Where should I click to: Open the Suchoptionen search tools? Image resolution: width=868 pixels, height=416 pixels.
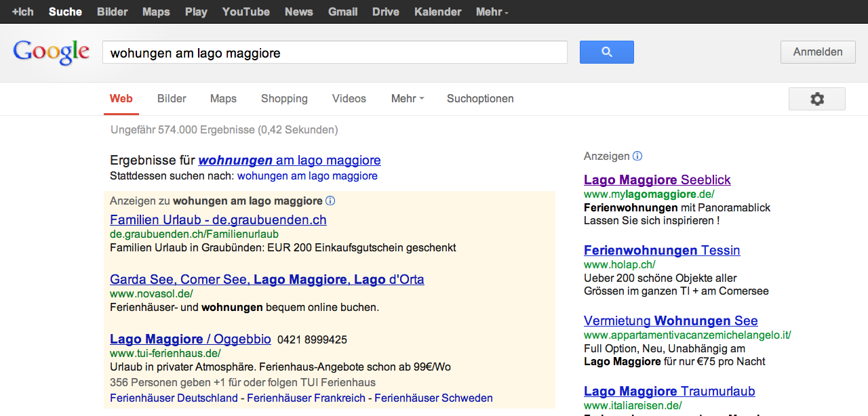[480, 99]
